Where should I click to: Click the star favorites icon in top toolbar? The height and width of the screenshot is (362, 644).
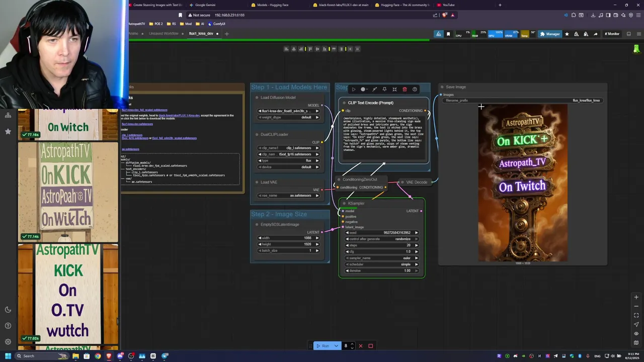point(567,34)
